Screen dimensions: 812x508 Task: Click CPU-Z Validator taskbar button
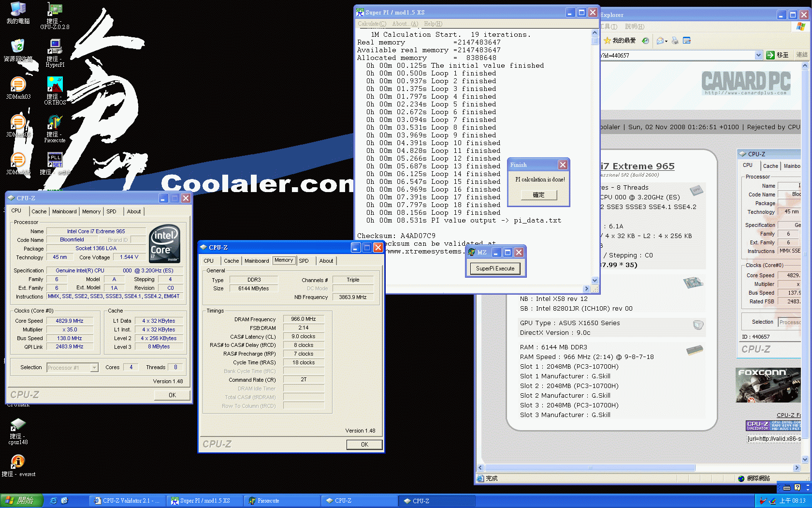(x=128, y=501)
